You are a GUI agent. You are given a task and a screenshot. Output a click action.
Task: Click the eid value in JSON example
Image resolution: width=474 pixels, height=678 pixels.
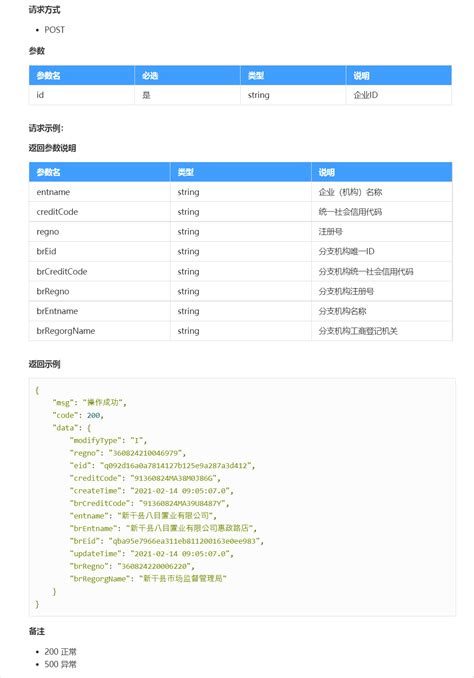pyautogui.click(x=177, y=466)
